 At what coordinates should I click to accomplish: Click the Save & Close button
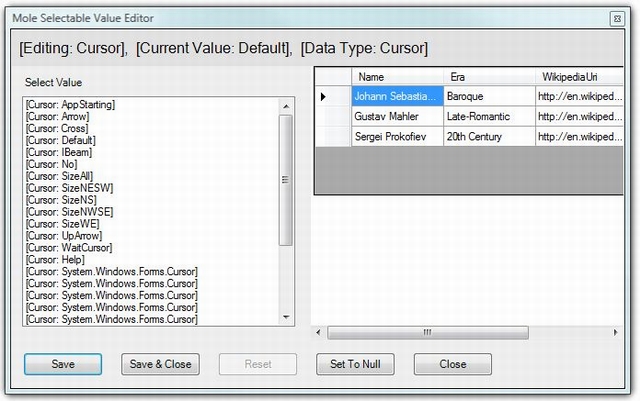(x=160, y=364)
